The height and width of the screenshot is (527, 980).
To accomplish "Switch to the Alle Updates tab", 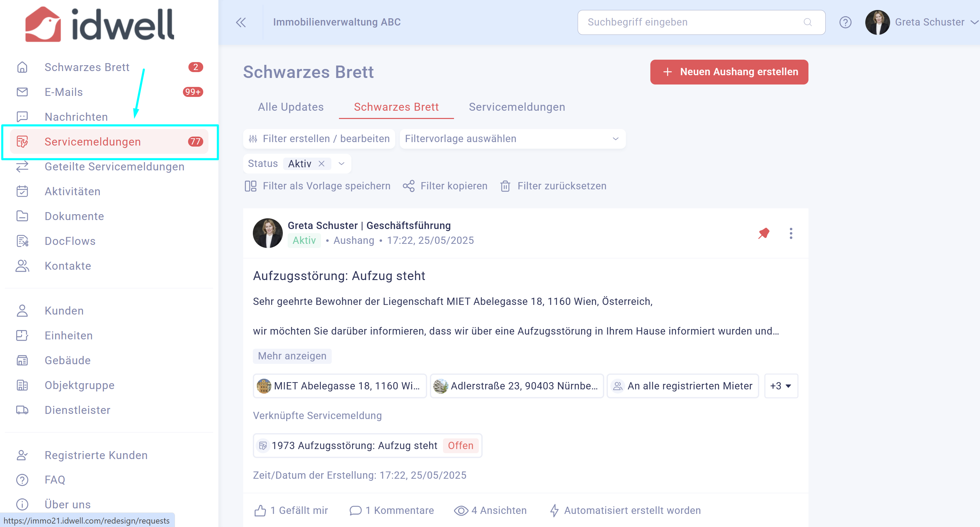I will pyautogui.click(x=291, y=107).
